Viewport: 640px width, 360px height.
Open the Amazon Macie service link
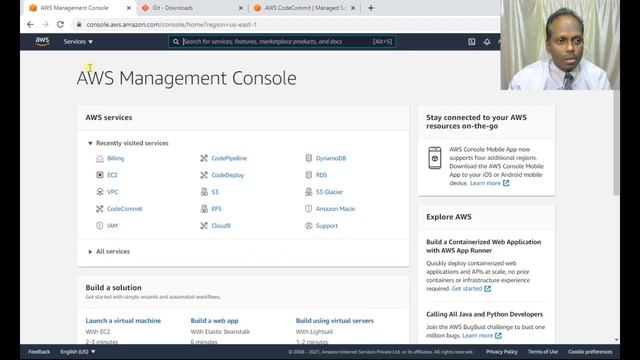point(336,209)
